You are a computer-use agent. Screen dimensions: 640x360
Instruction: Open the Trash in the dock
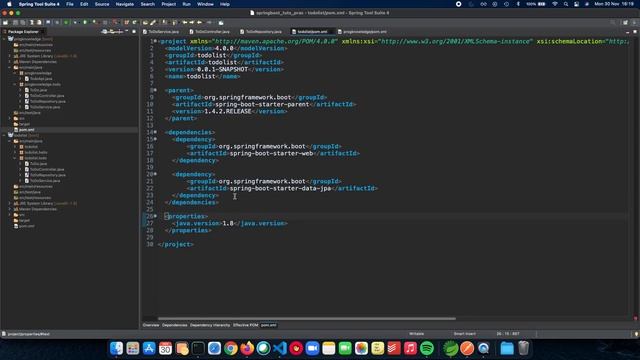pos(524,348)
